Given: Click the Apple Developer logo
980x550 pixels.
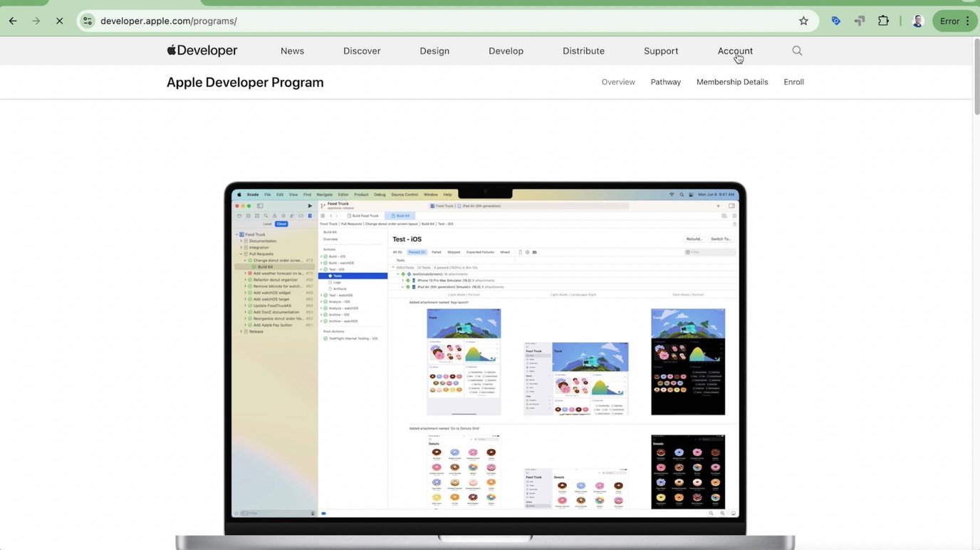Looking at the screenshot, I should click(202, 51).
